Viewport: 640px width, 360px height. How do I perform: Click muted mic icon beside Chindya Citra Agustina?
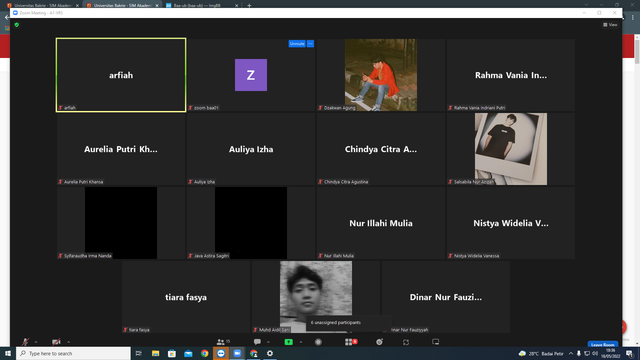pos(320,182)
